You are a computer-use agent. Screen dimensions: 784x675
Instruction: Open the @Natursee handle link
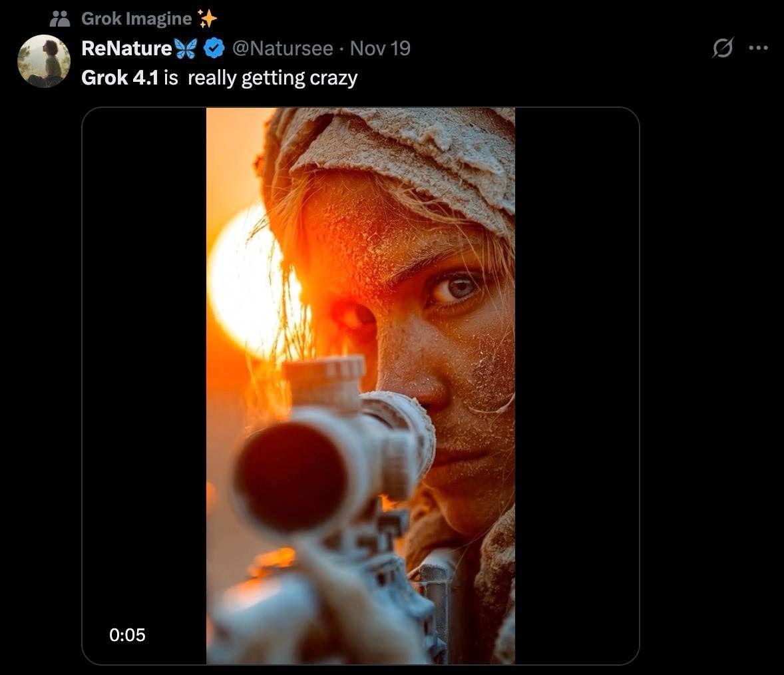click(x=282, y=49)
